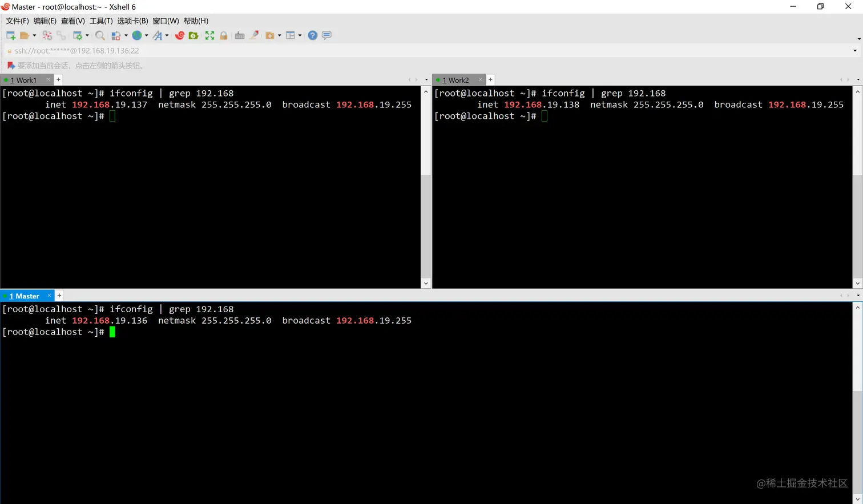Expand the globe encoding dropdown arrow
Image resolution: width=863 pixels, height=504 pixels.
[x=147, y=35]
